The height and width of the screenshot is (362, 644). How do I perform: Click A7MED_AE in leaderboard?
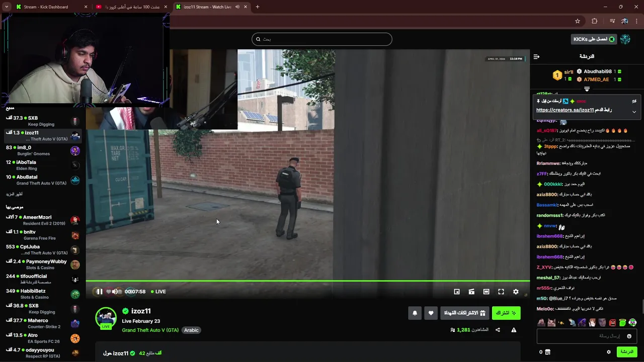click(x=596, y=79)
